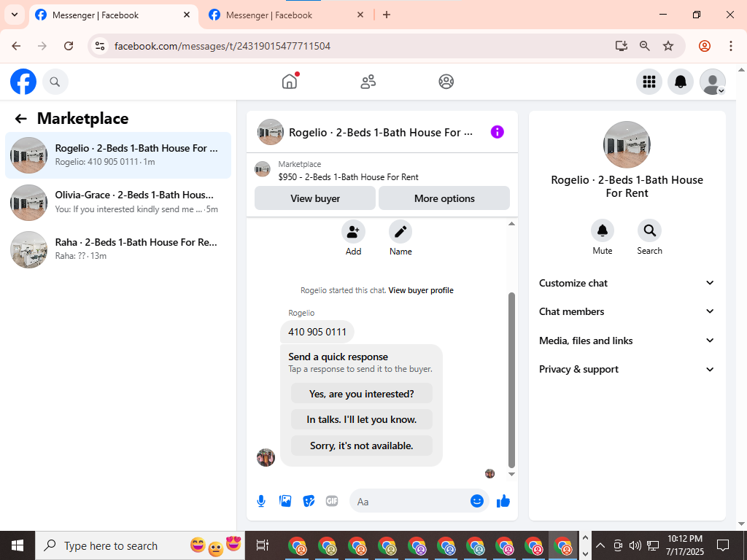Open taskbar clock showing 10:12 PM
Screen dimensions: 747x560
point(684,545)
